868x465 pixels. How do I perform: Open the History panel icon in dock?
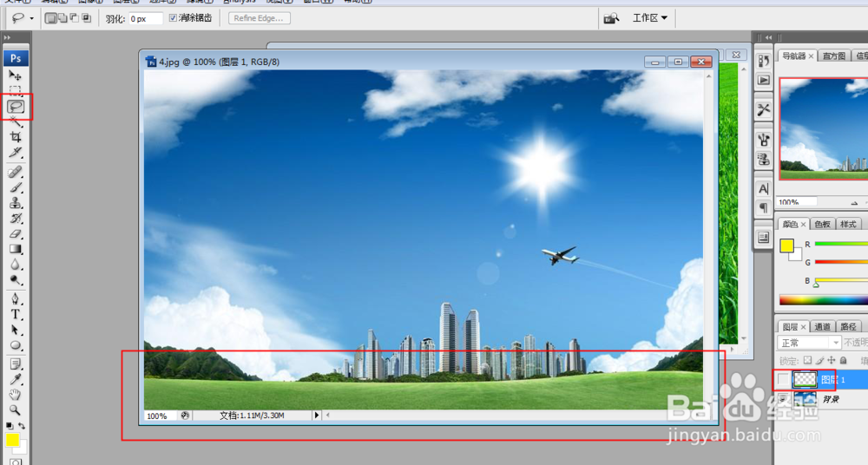point(763,61)
